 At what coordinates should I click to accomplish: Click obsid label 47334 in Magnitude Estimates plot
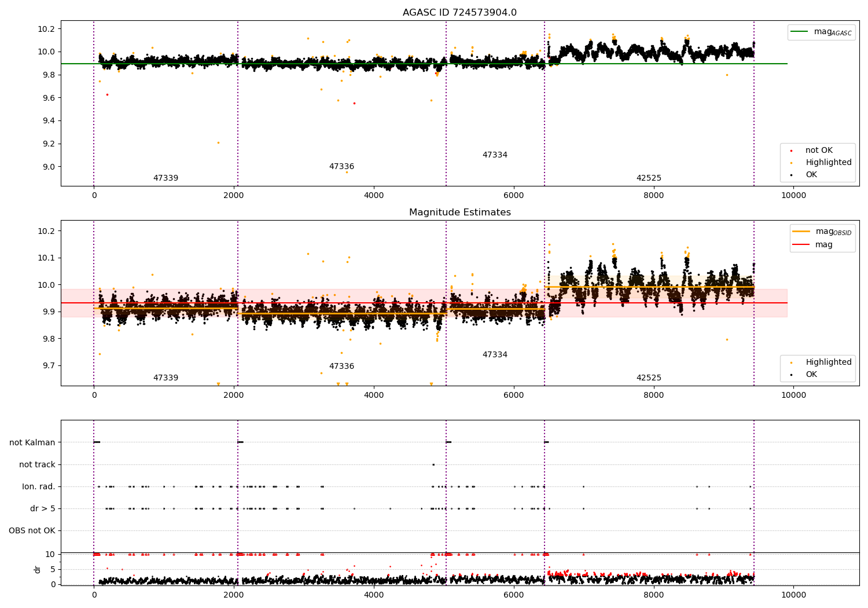pyautogui.click(x=495, y=355)
